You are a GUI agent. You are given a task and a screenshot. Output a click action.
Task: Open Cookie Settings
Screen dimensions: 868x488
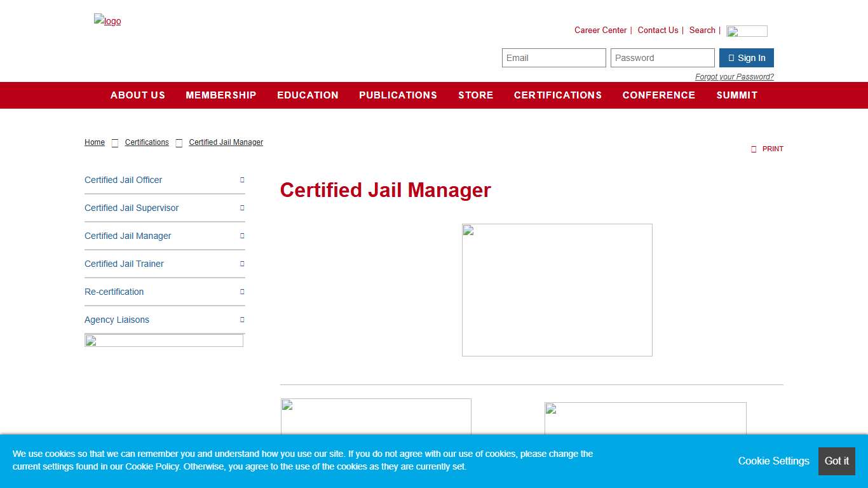click(x=773, y=461)
